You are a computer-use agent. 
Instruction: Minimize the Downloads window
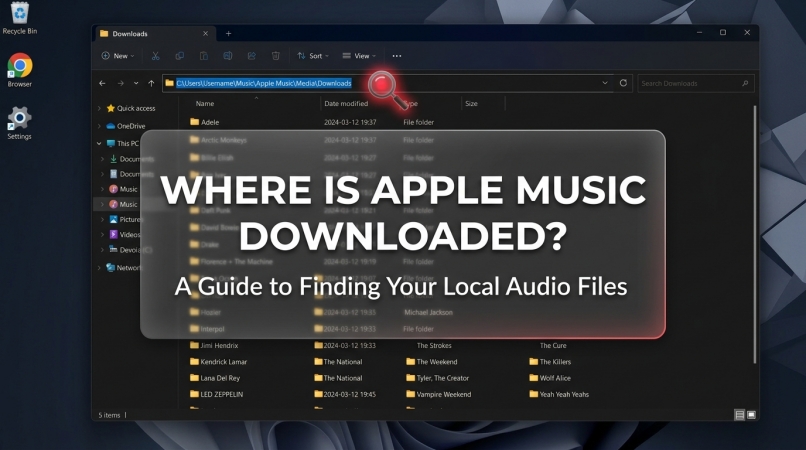pos(699,32)
